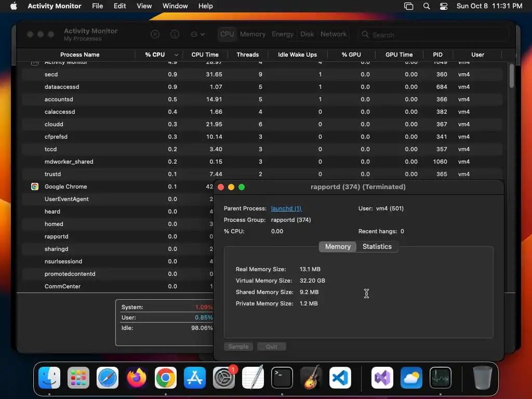The image size is (532, 399).
Task: Select the trustd process
Action: click(262, 174)
